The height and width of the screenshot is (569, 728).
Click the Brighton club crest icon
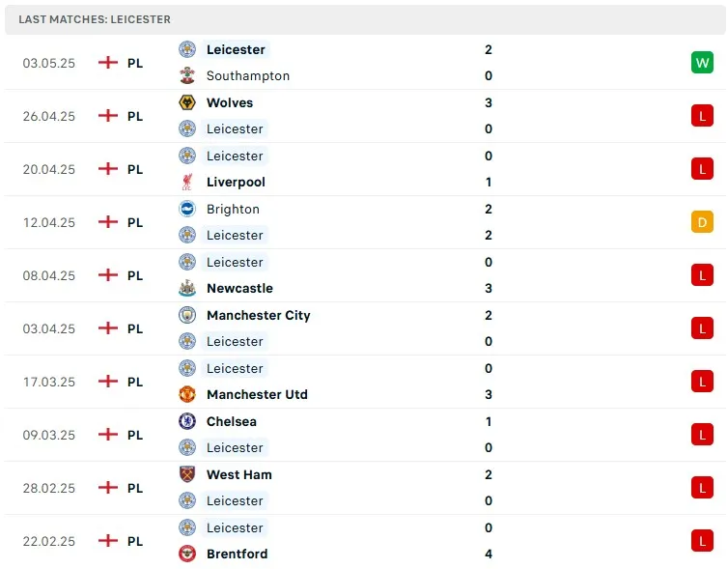[x=187, y=209]
